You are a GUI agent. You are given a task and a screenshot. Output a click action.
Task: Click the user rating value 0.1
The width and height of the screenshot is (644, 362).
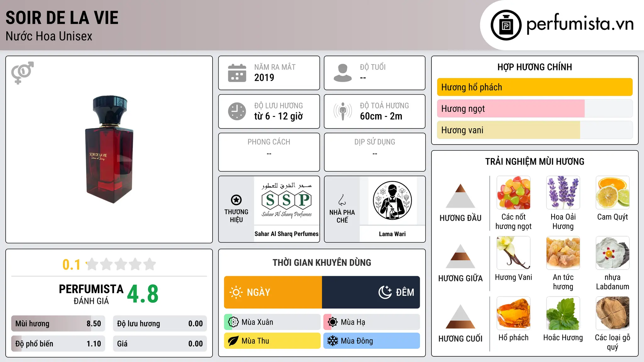coord(71,265)
